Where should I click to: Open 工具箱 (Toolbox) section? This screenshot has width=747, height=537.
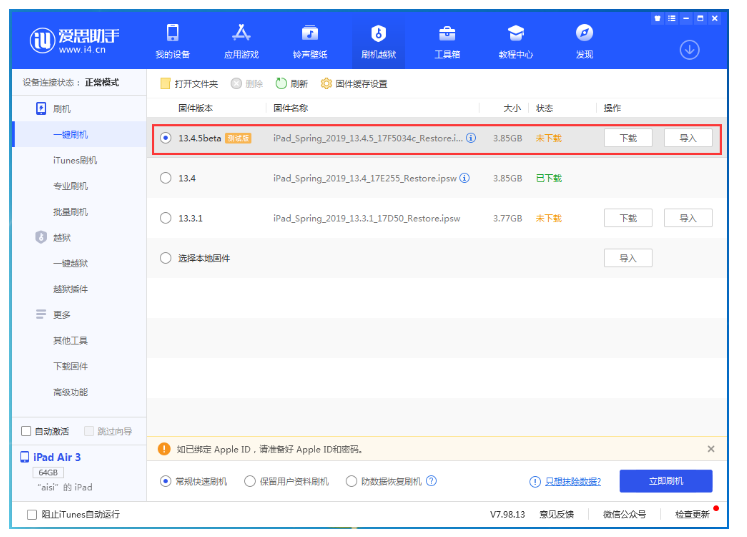tap(447, 42)
